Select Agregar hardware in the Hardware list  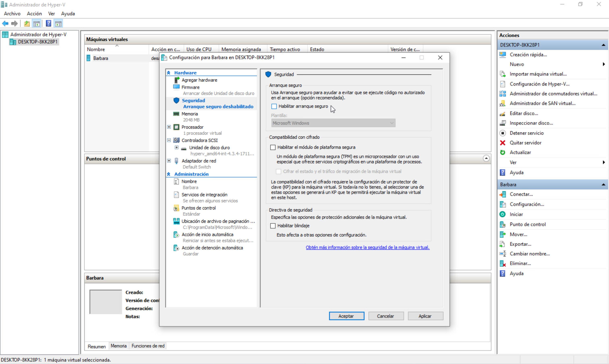(x=199, y=80)
